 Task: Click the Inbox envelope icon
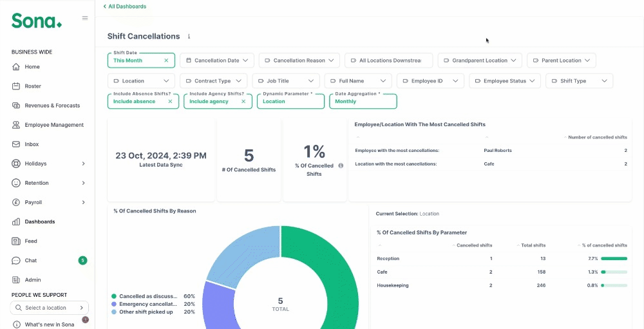[16, 144]
